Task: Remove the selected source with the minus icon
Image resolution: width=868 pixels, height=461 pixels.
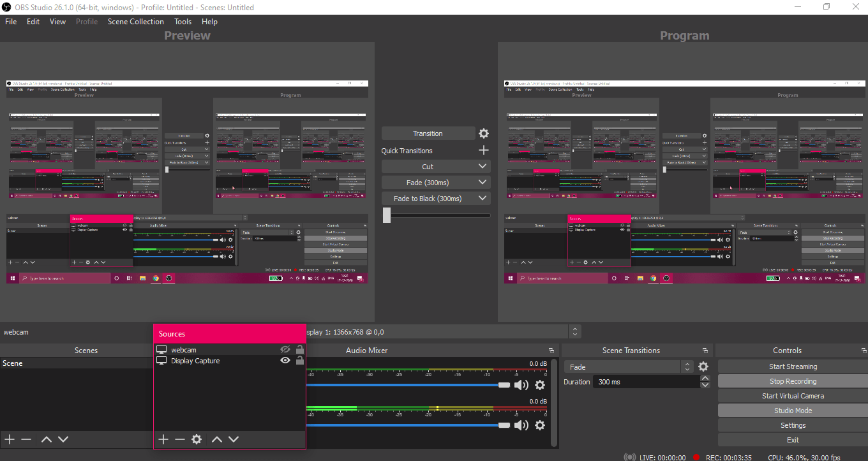Action: 180,439
